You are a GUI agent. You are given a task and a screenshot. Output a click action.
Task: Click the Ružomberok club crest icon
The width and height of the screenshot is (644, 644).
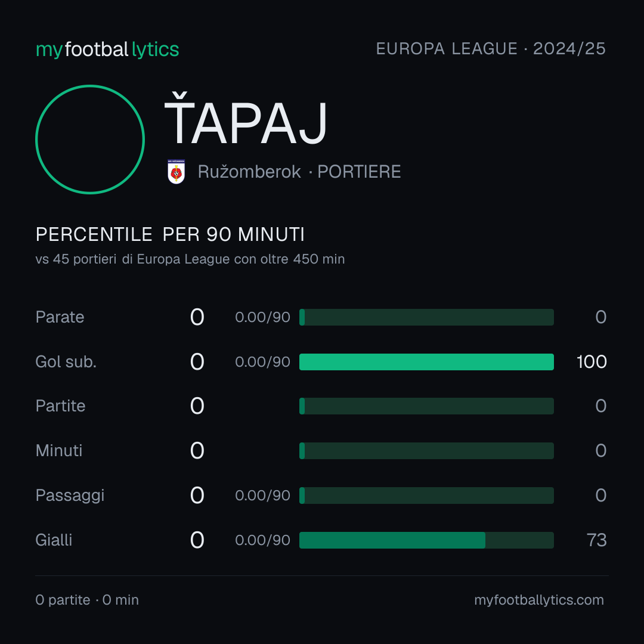(176, 172)
